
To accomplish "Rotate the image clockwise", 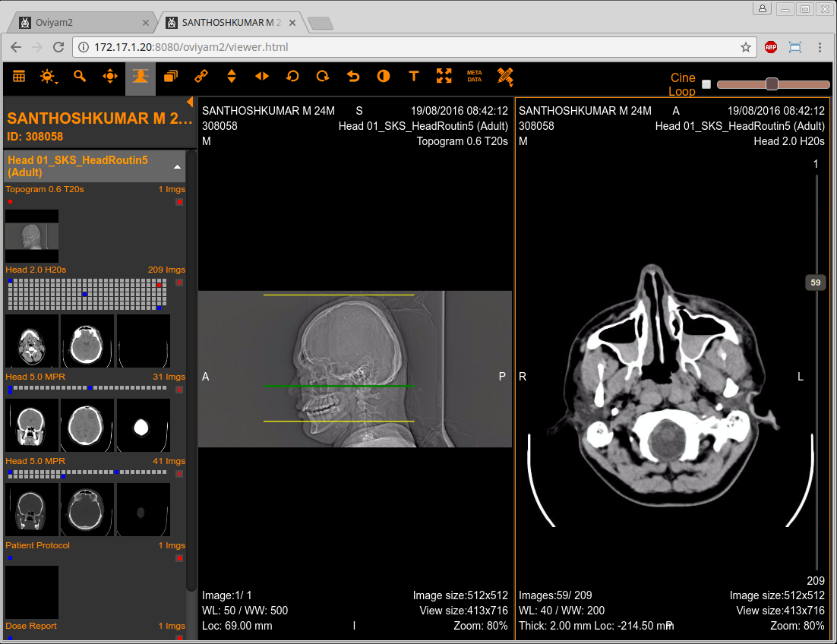I will pos(323,76).
